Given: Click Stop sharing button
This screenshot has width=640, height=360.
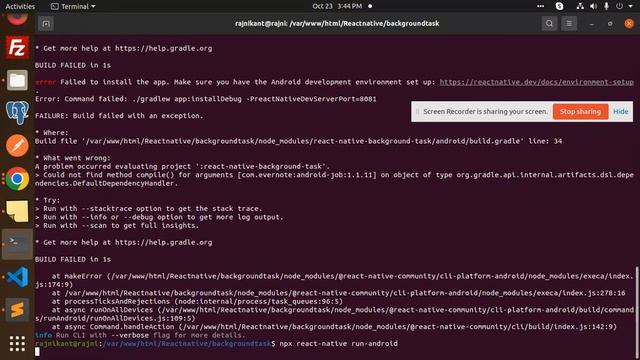Looking at the screenshot, I should point(580,111).
